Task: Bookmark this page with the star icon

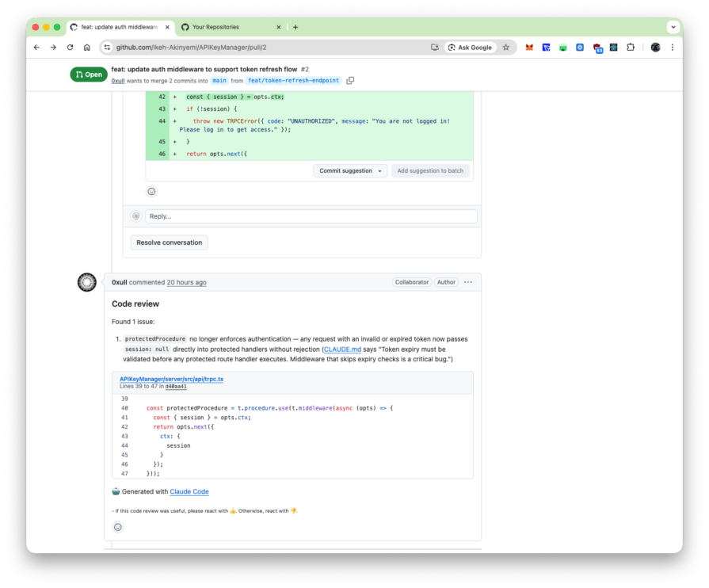Action: click(x=506, y=48)
